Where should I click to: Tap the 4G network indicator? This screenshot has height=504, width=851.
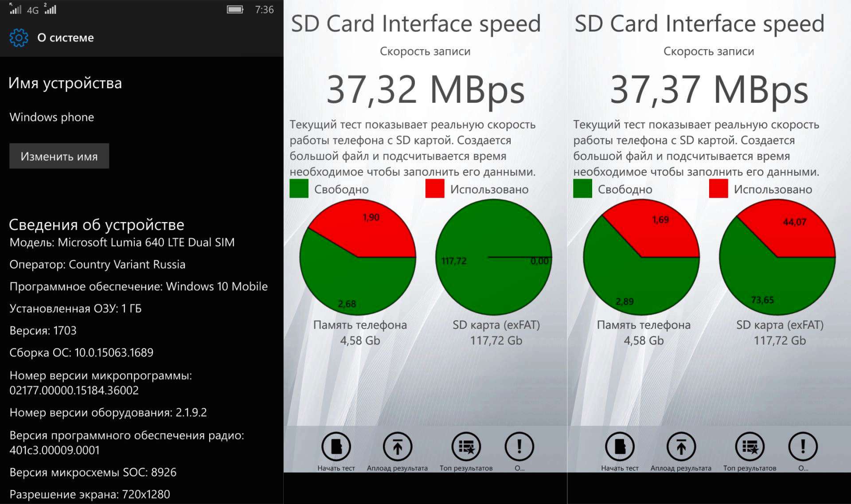[33, 10]
